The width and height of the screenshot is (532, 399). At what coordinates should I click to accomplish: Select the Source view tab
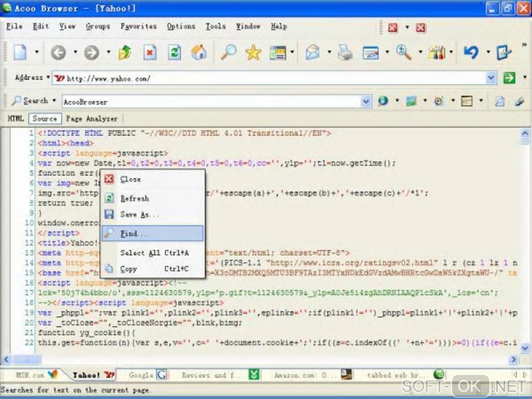(45, 119)
